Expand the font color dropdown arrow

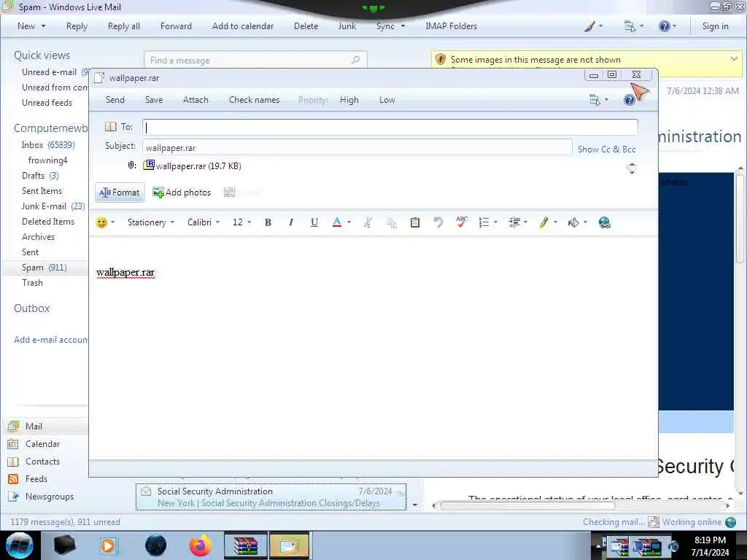(349, 222)
